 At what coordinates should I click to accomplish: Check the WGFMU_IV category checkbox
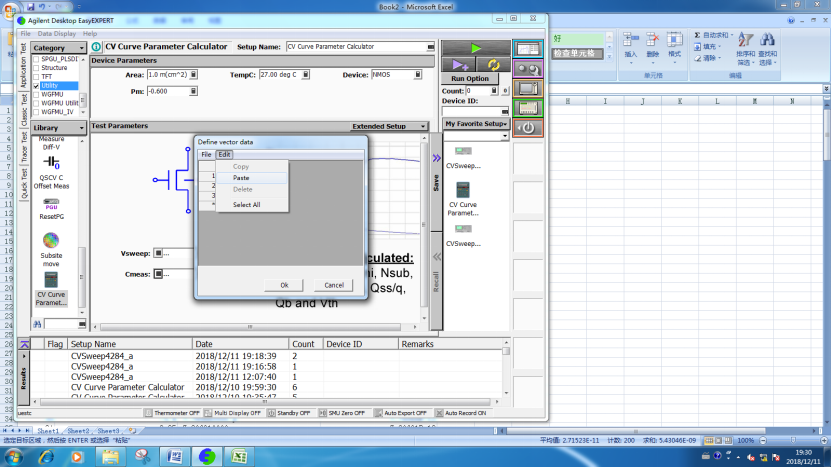36,112
